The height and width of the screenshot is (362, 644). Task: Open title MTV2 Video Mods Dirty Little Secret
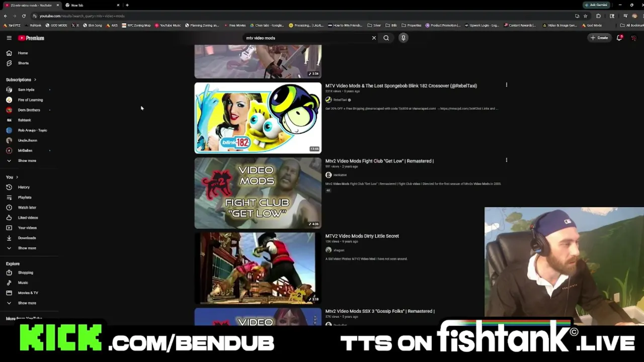point(362,236)
